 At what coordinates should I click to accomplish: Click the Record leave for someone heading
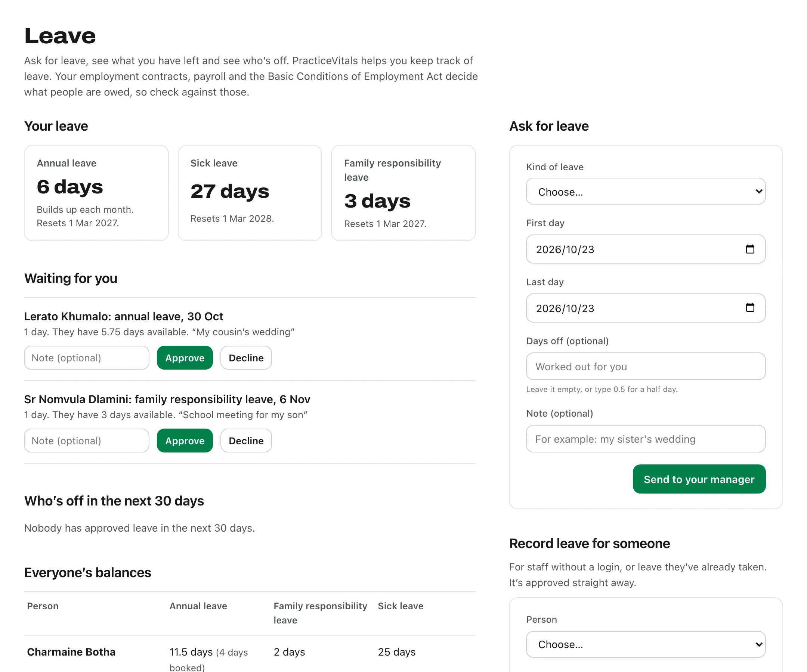pyautogui.click(x=590, y=543)
